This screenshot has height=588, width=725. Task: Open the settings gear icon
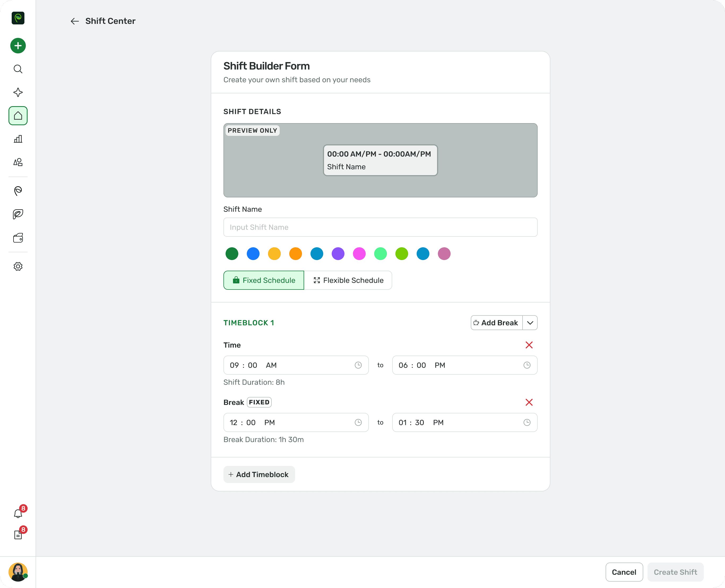[x=18, y=266]
